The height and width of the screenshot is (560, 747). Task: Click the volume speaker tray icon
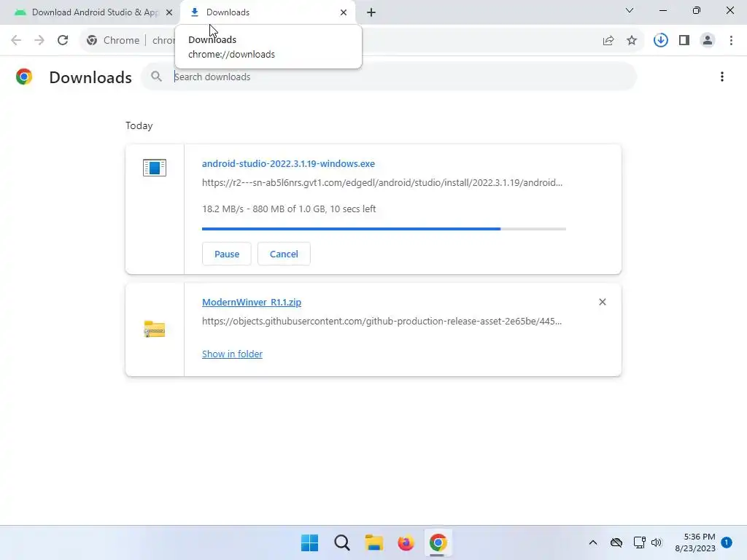tap(657, 542)
